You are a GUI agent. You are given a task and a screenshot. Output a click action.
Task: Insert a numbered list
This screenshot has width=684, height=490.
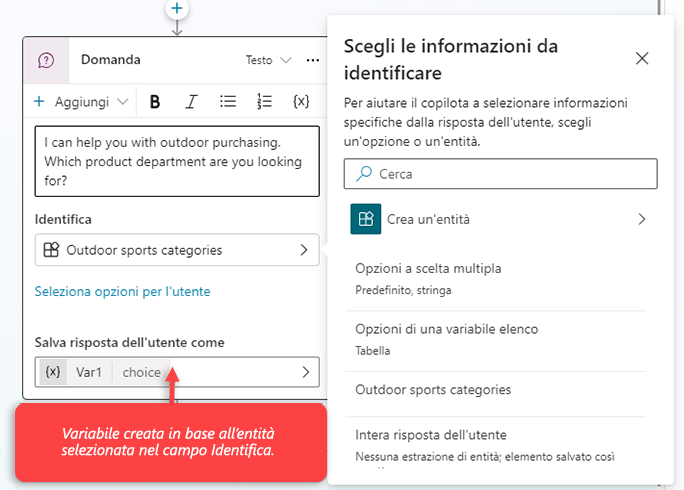pos(264,101)
